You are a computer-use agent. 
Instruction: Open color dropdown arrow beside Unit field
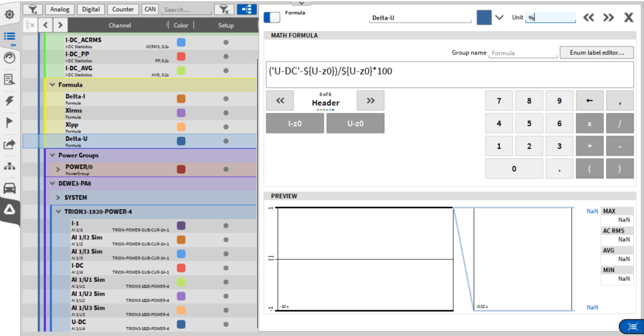[499, 17]
